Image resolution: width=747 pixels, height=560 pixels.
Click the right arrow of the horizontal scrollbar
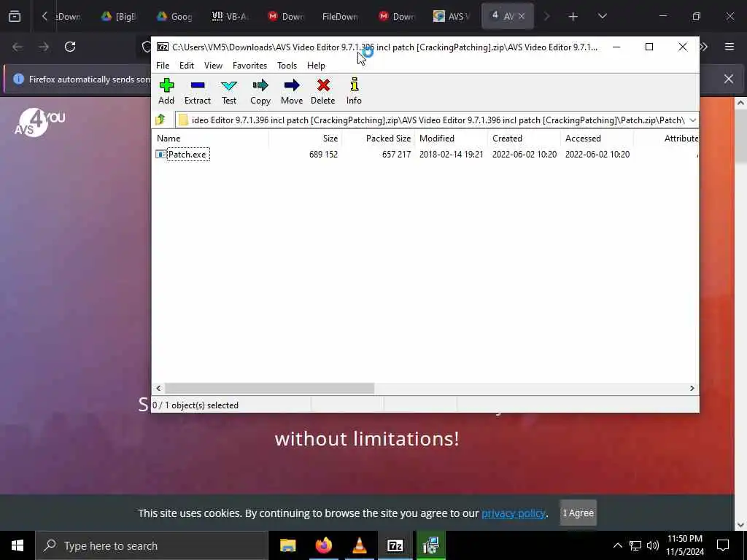[692, 388]
